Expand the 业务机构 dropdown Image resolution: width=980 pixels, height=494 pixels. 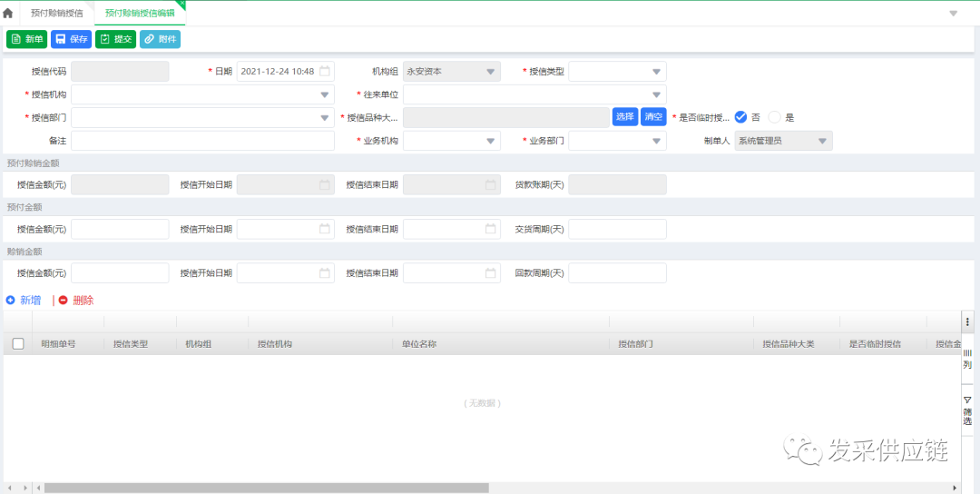[491, 142]
